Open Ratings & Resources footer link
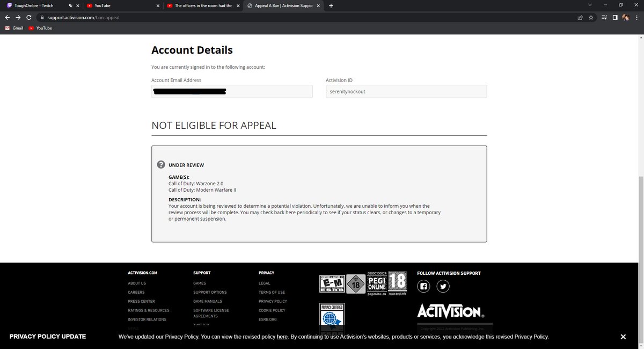Viewport: 644px width, 349px height. 149,310
